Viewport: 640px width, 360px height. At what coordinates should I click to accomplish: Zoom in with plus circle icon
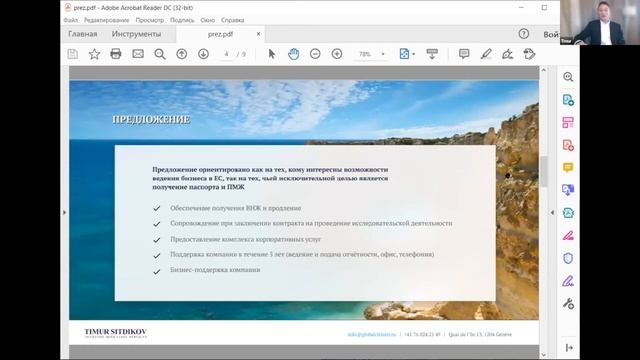[x=337, y=54]
